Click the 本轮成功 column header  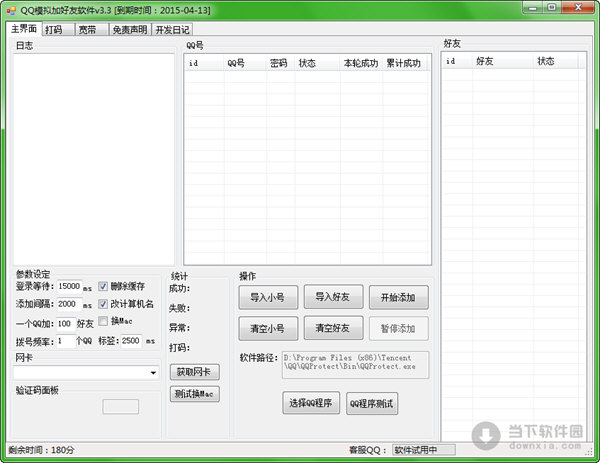point(361,63)
